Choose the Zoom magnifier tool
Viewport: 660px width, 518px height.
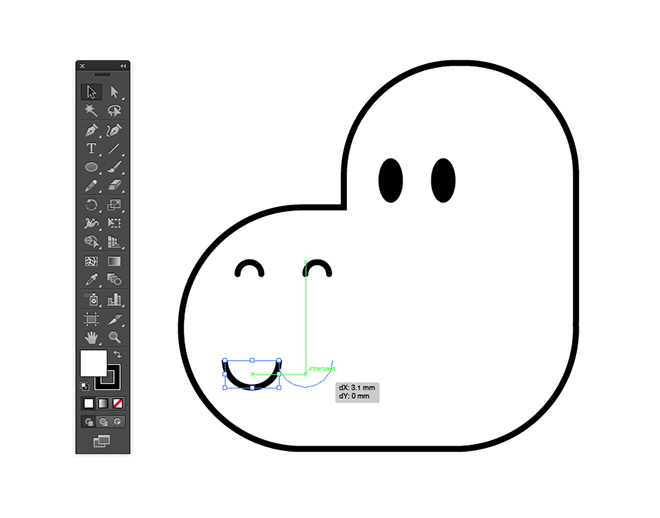tap(114, 337)
